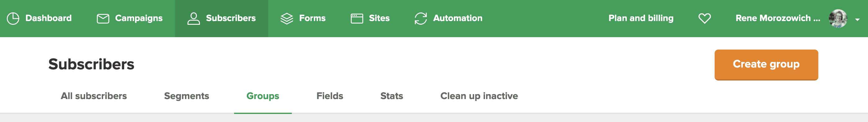868x122 pixels.
Task: Click the Forms stacked-layers icon
Action: (x=287, y=19)
